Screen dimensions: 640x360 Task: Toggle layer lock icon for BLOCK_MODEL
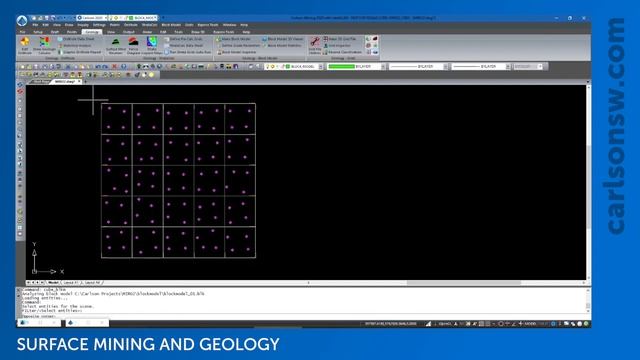coord(282,66)
